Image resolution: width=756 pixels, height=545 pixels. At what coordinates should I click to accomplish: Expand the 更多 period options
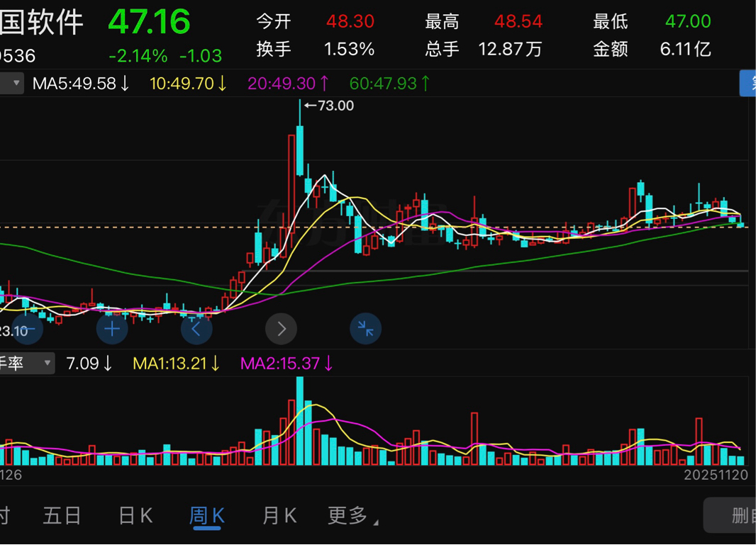coord(352,516)
